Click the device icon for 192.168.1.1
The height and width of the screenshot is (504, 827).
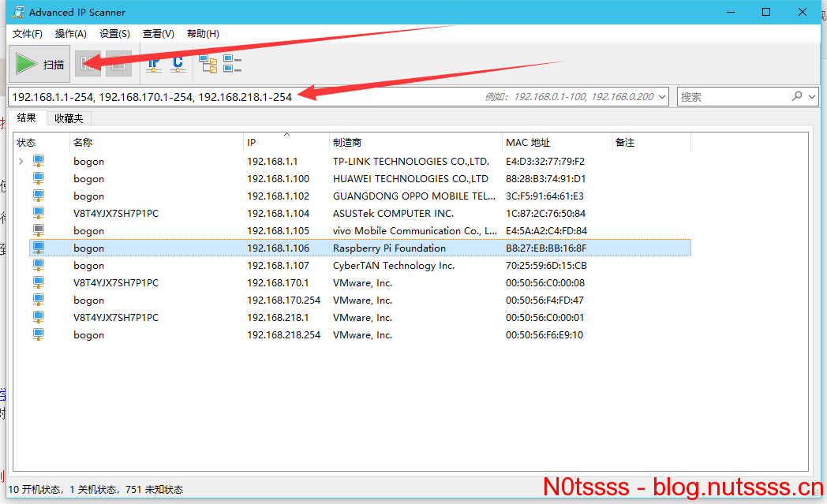[x=39, y=161]
